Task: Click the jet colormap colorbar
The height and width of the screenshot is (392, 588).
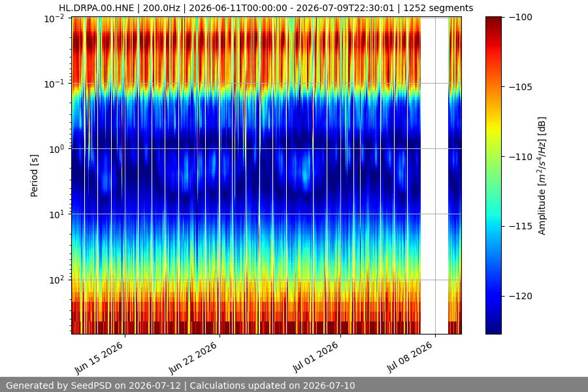Action: tap(493, 175)
